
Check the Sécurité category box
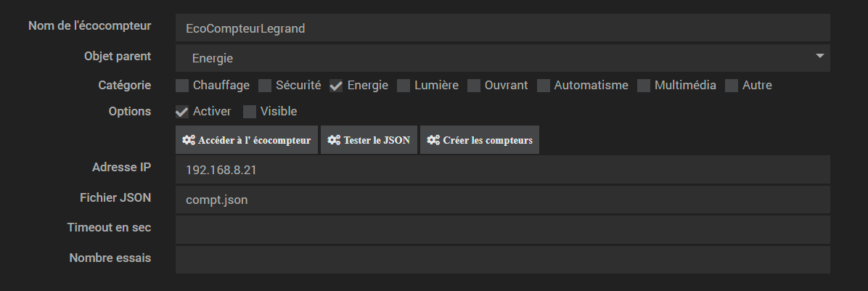click(x=265, y=86)
